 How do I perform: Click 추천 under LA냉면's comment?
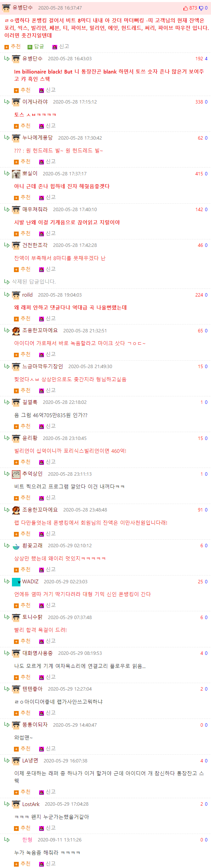tap(22, 792)
